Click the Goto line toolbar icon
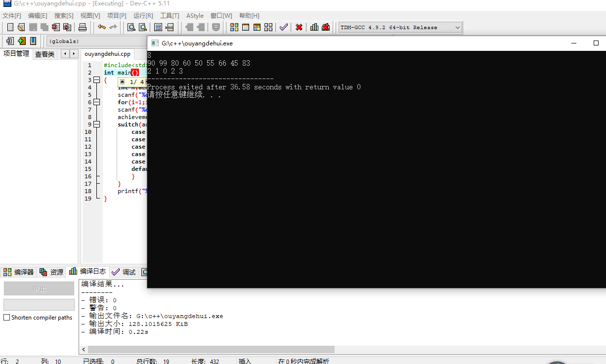This screenshot has width=606, height=364. pyautogui.click(x=170, y=27)
